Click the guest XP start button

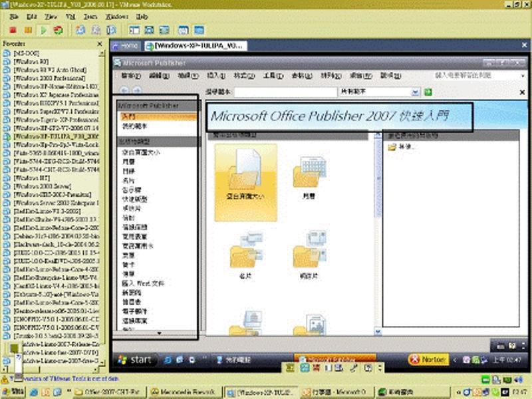[x=136, y=360]
